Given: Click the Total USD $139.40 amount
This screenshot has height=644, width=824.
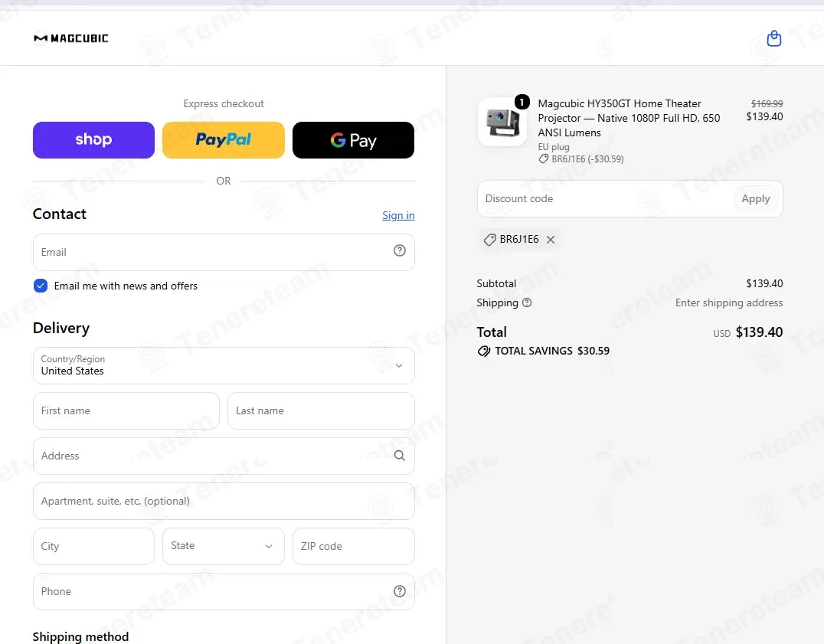Looking at the screenshot, I should [x=759, y=332].
